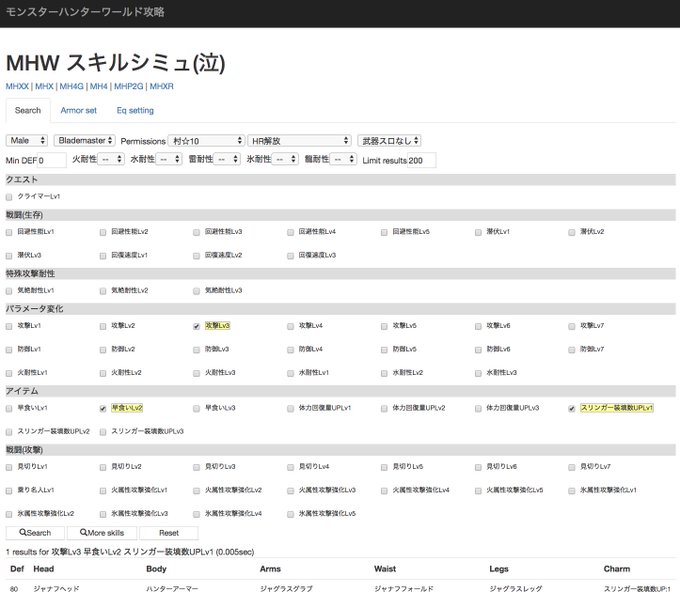Select the ジャグラスレッグ legs result

pos(516,589)
